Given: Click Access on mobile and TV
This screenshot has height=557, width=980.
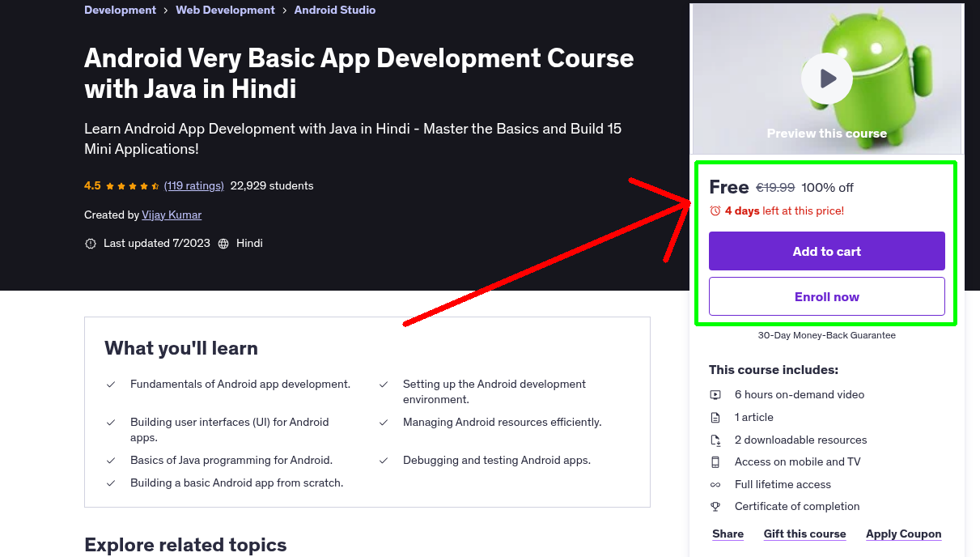Looking at the screenshot, I should point(798,462).
